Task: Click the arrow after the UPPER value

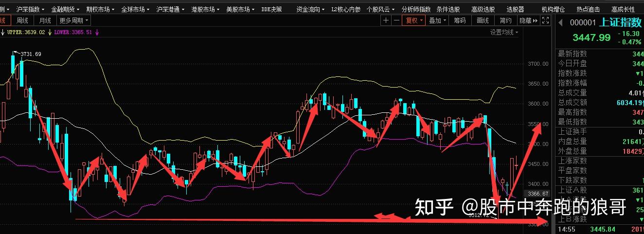Action: point(49,32)
